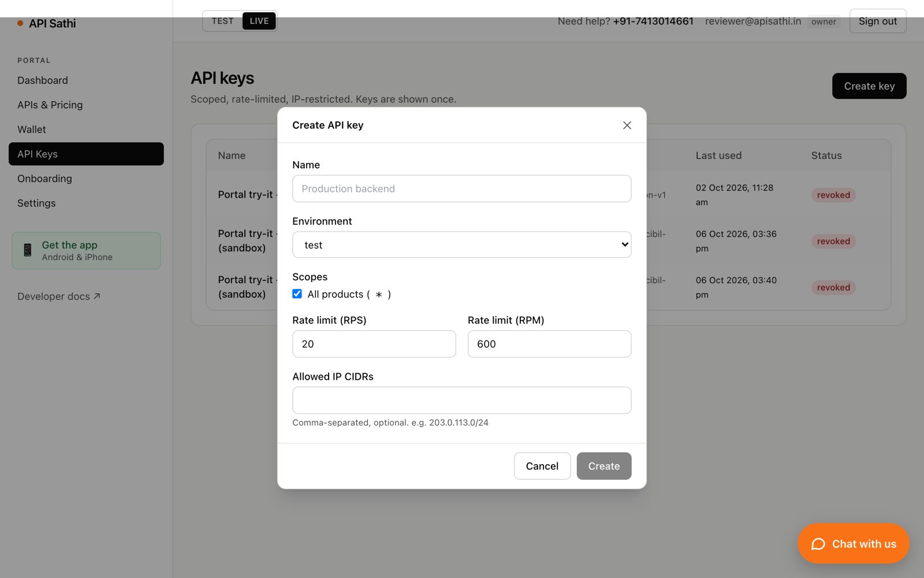Focus the Allowed IP CIDRs field
Viewport: 924px width, 578px height.
pos(461,400)
